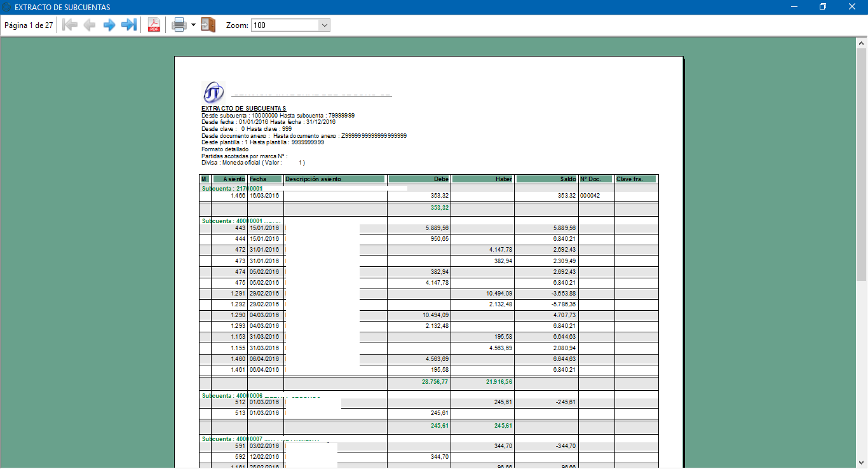Click asiento number '1.460'
This screenshot has width=868, height=469.
tap(238, 358)
